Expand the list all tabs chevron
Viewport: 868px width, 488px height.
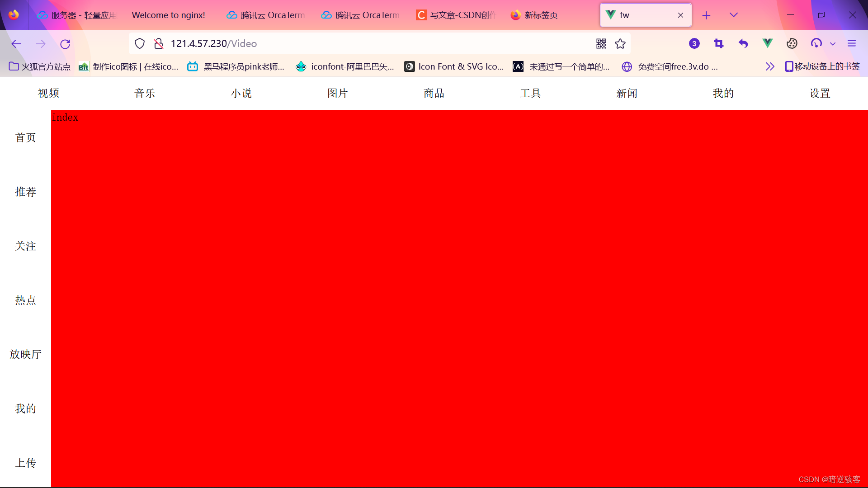pos(734,15)
